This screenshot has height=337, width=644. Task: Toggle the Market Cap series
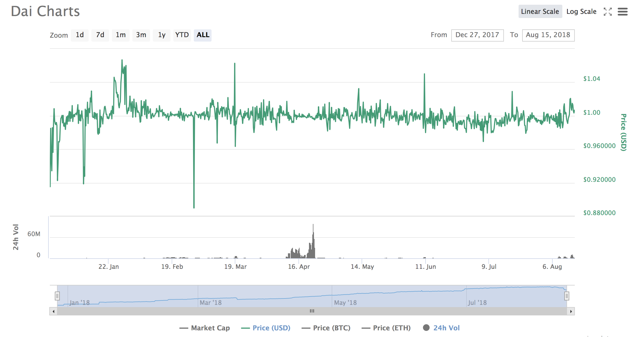(205, 328)
